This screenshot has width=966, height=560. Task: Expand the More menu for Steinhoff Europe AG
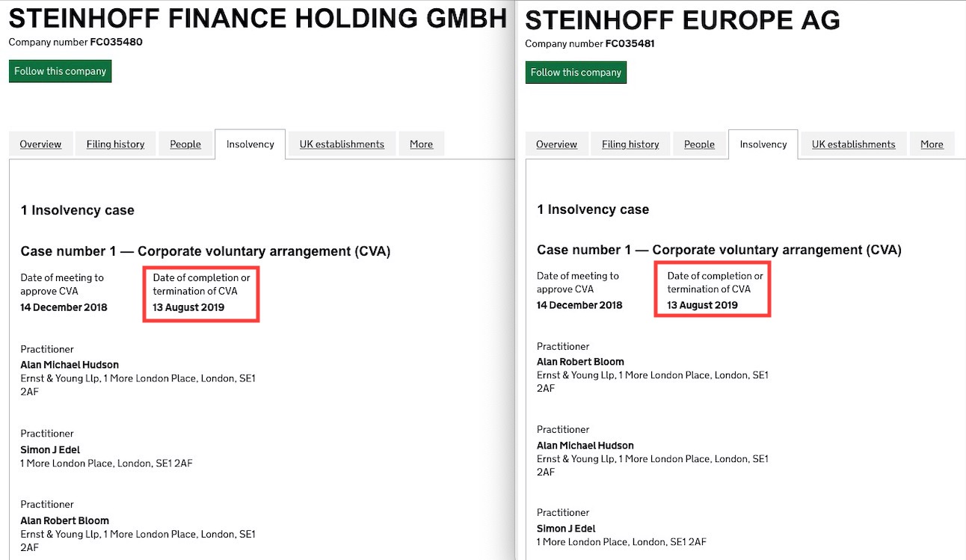(x=932, y=144)
